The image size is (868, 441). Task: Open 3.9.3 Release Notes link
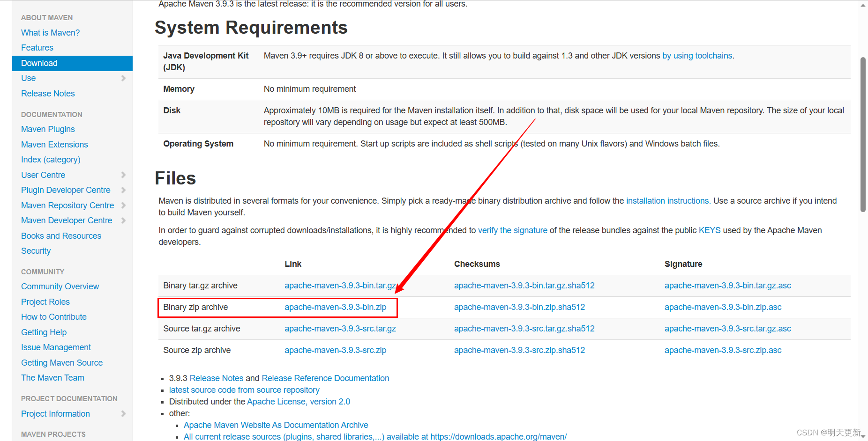217,378
